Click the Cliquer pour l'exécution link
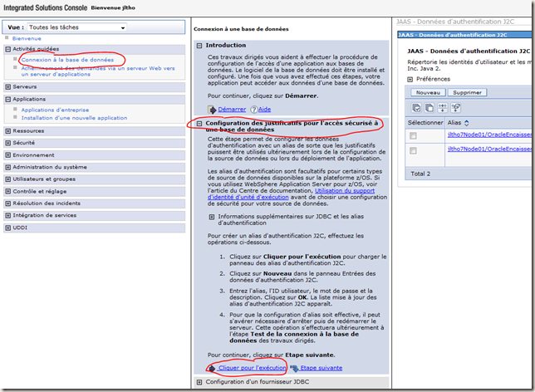 [253, 368]
